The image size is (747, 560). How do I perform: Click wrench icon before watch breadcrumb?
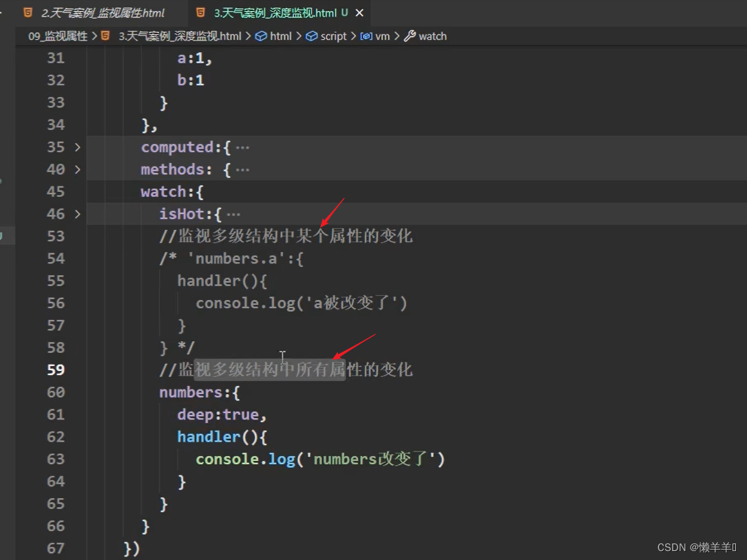410,36
